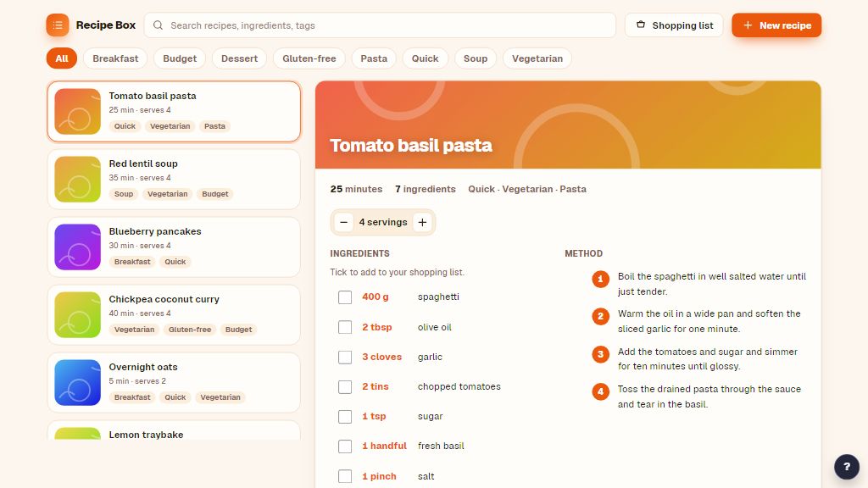Filter recipes by Vegetarian
This screenshot has height=488, width=868.
tap(537, 58)
